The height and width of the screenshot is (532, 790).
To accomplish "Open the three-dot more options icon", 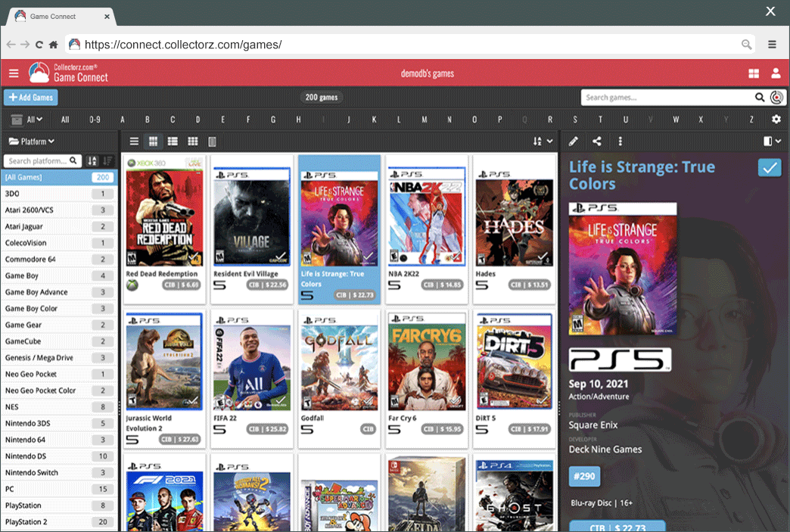I will click(x=620, y=142).
